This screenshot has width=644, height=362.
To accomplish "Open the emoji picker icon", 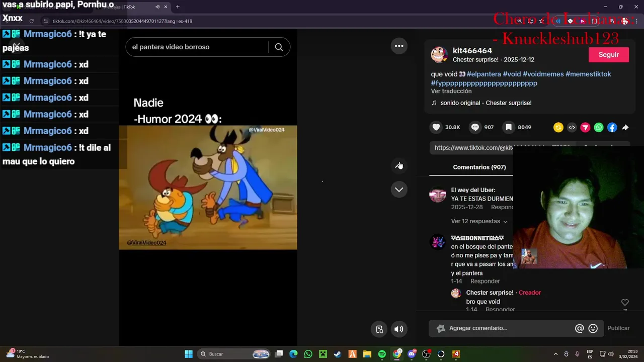I will pos(593,328).
